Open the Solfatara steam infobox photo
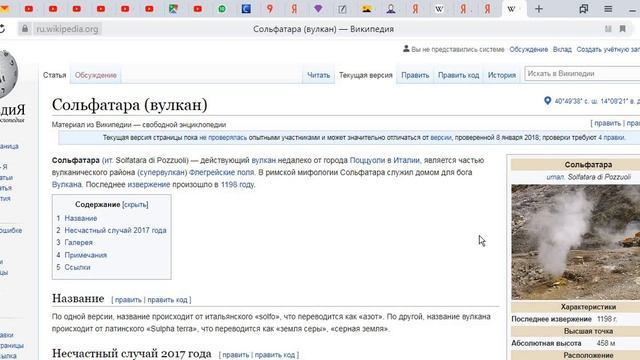640x360 pixels. tap(576, 242)
